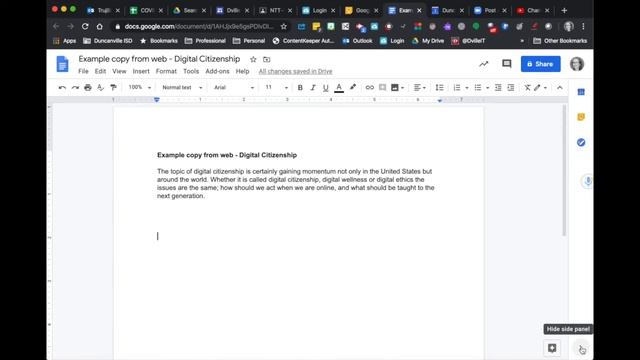
Task: Click the Explore button at bottom right
Action: point(552,348)
